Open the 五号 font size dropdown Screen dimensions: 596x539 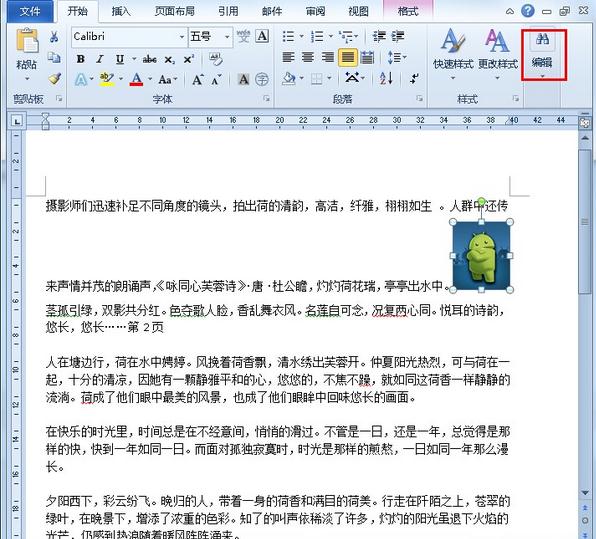click(x=227, y=37)
